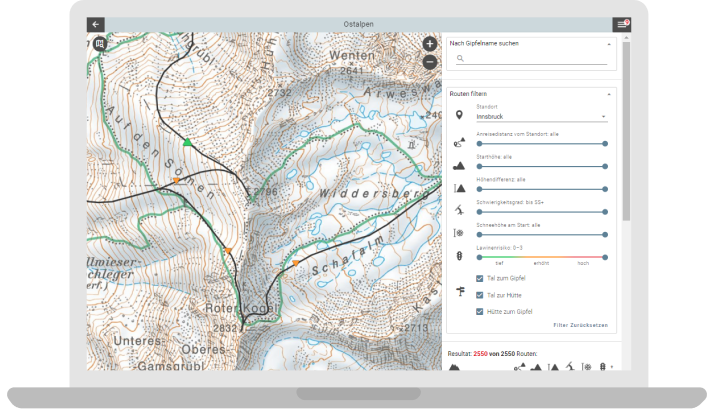This screenshot has width=718, height=409.
Task: Zoom out on the map
Action: pyautogui.click(x=429, y=62)
